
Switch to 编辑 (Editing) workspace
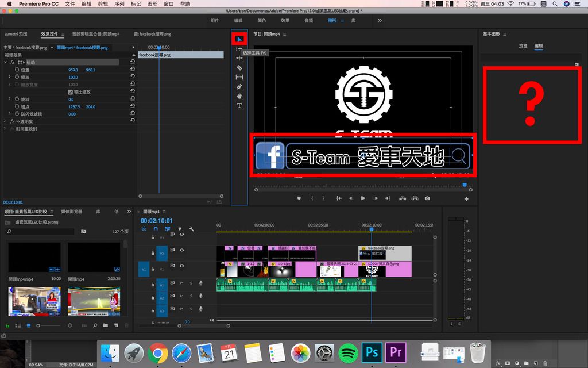click(x=238, y=21)
